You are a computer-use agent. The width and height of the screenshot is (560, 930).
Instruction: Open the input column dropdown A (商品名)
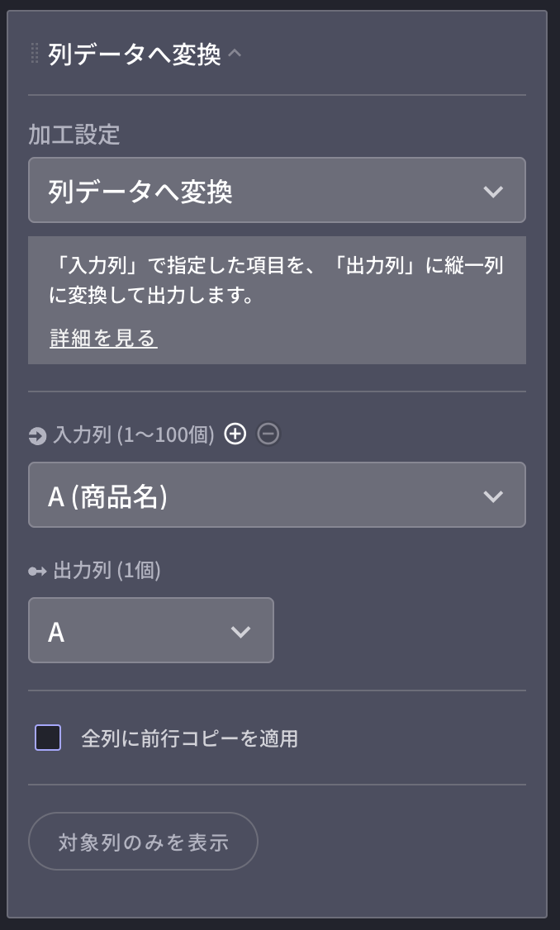pyautogui.click(x=277, y=495)
